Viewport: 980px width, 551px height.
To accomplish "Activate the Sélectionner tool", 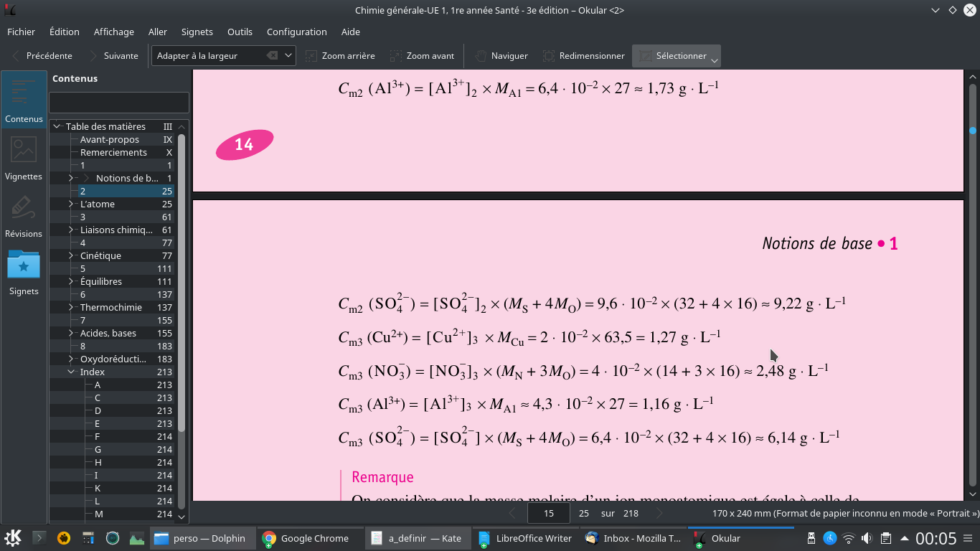I will [673, 55].
